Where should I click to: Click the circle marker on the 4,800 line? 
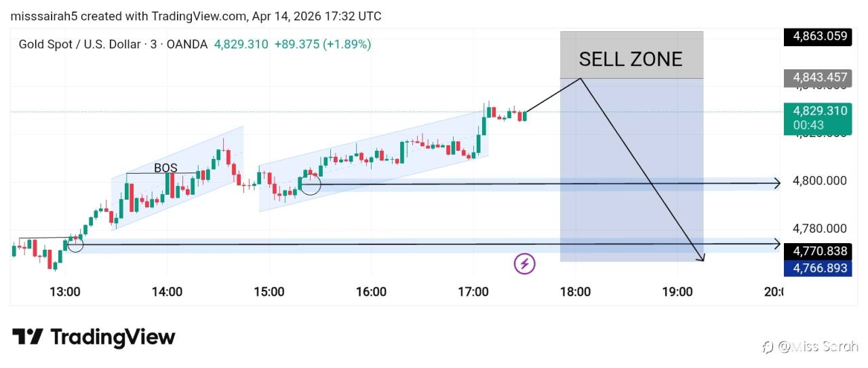[x=311, y=185]
